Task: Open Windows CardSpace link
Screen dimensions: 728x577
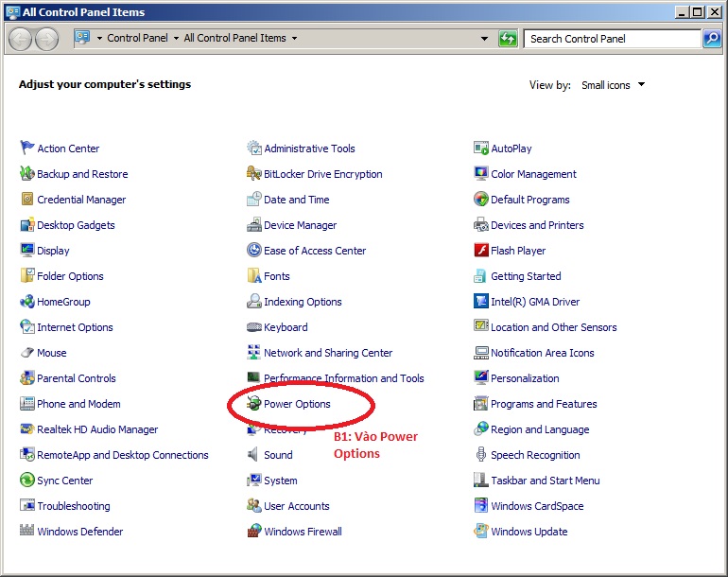Action: coord(537,506)
